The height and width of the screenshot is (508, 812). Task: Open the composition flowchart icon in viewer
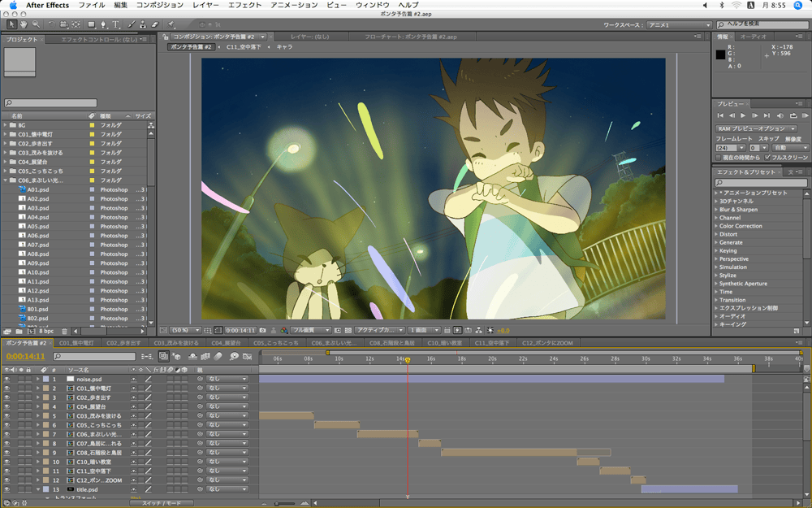click(x=478, y=330)
